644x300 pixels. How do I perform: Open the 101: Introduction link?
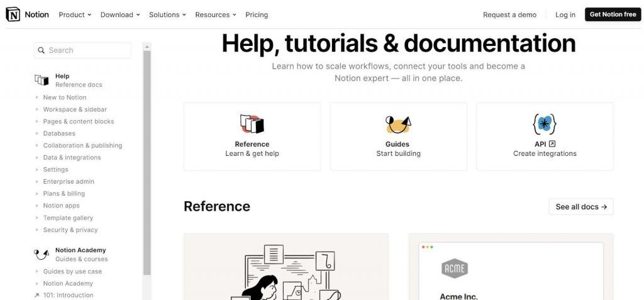tap(68, 295)
